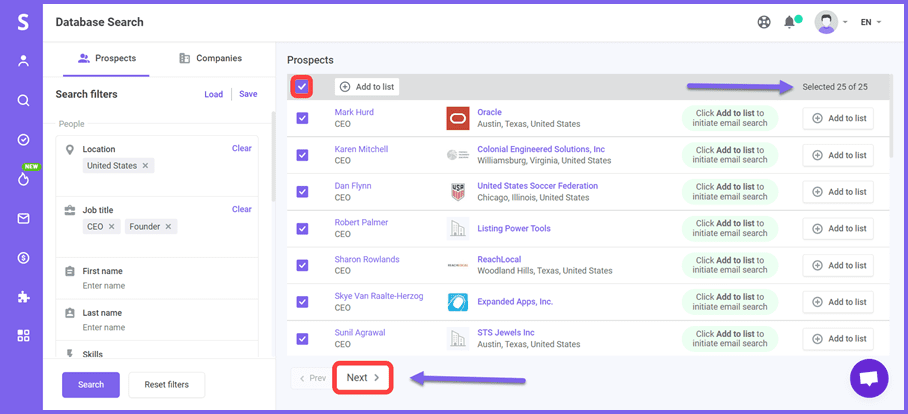The width and height of the screenshot is (908, 414).
Task: Toggle the select-all prospects checkbox
Action: tap(302, 87)
